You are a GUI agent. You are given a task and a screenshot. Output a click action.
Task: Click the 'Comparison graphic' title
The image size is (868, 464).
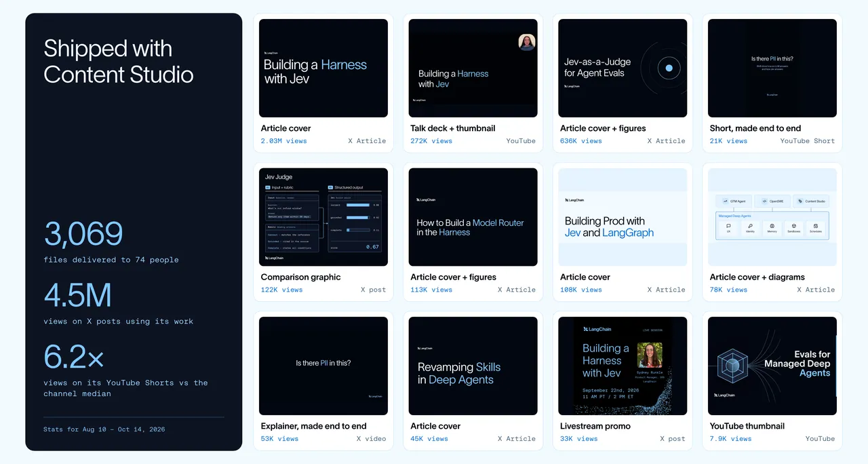point(301,277)
